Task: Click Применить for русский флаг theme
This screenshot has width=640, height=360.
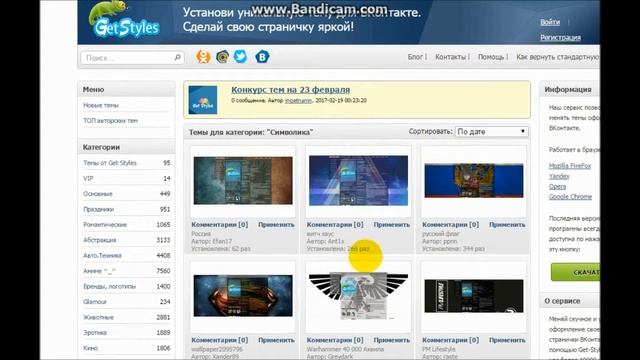Action: 507,225
